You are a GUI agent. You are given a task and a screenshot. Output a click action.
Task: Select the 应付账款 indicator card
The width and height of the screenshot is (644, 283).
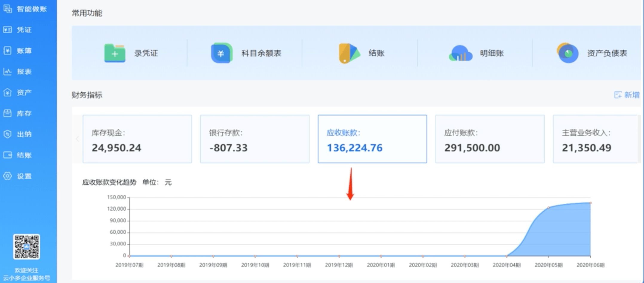tap(490, 139)
